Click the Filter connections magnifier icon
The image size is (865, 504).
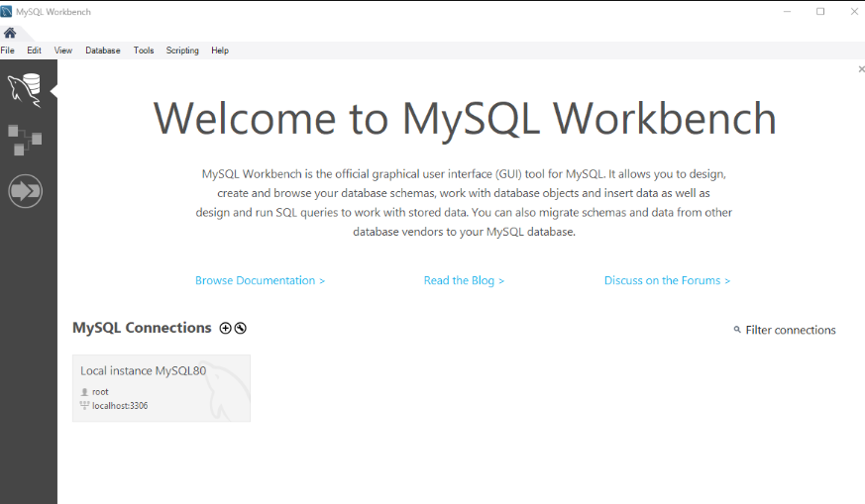[737, 331]
